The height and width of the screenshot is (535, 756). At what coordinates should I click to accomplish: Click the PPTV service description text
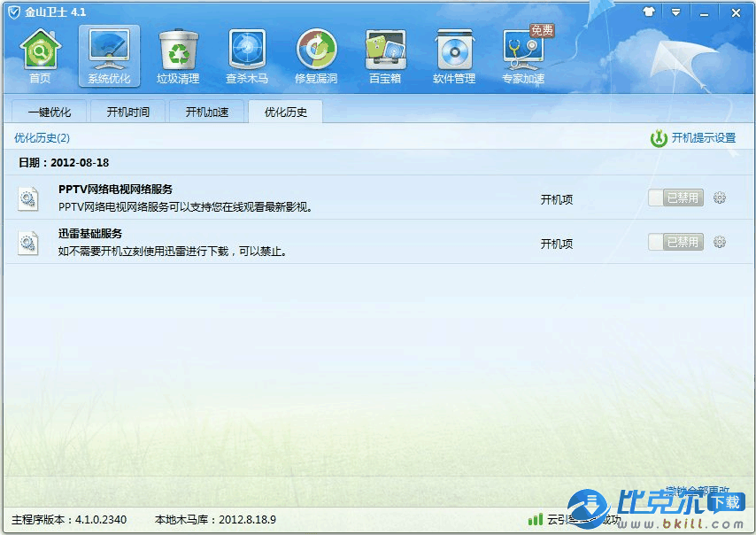pos(186,207)
